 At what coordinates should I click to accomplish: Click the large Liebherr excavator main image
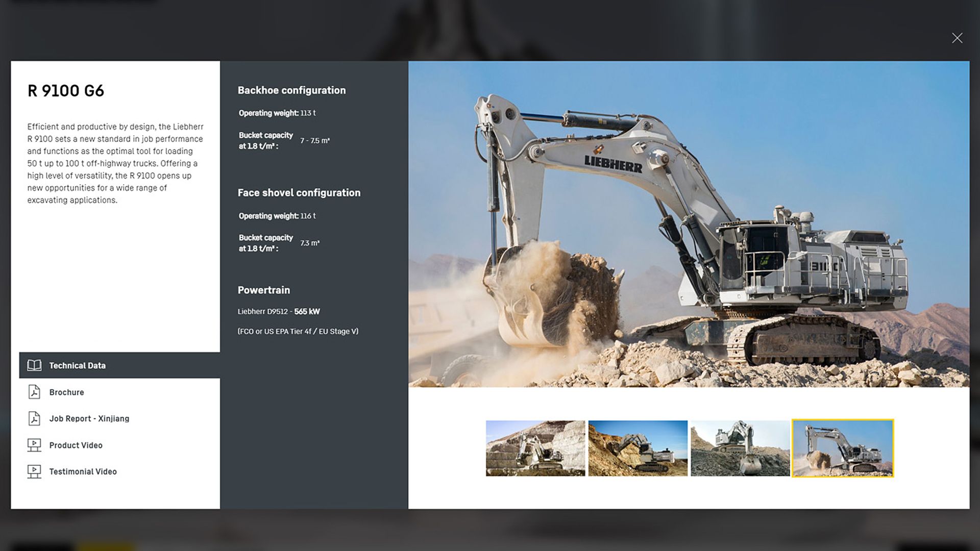(689, 224)
